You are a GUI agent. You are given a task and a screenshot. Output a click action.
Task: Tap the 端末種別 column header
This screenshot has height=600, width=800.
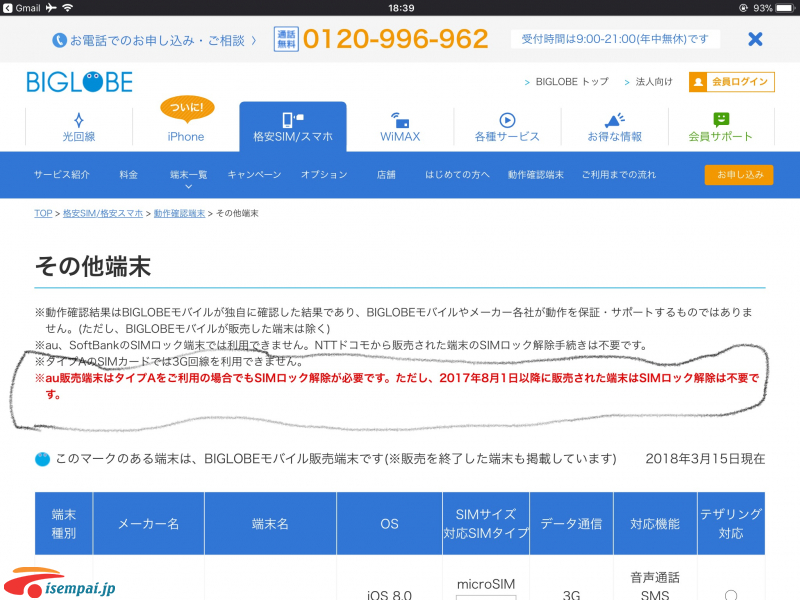[x=64, y=523]
